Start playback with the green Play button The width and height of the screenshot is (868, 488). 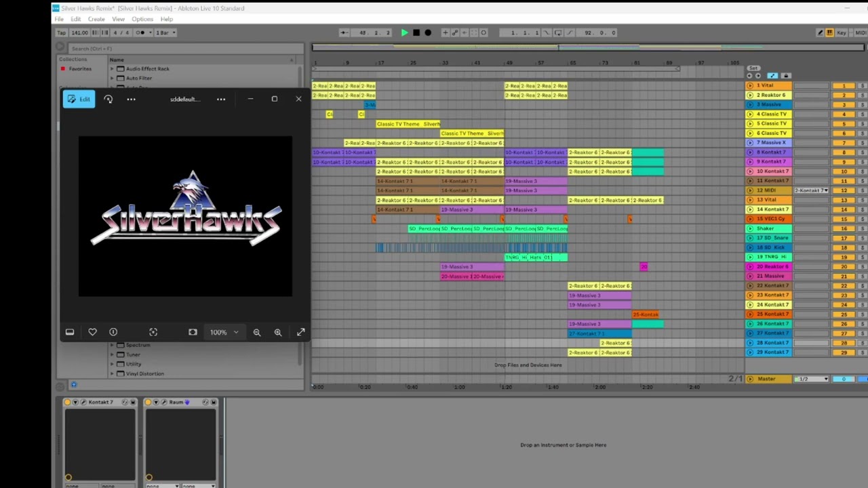[405, 33]
